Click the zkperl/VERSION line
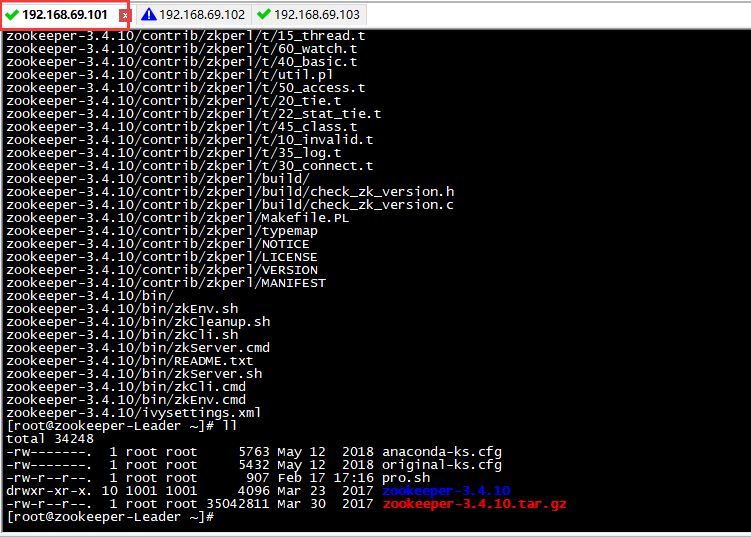751x537 pixels. tap(162, 270)
